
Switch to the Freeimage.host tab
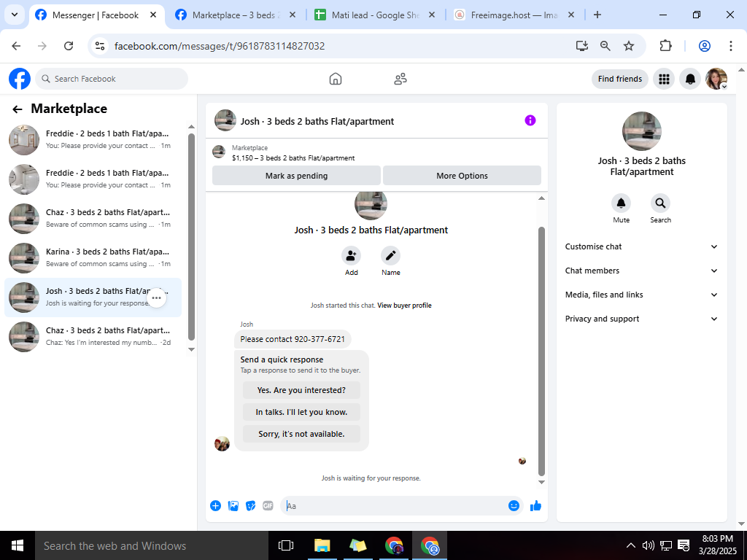514,15
